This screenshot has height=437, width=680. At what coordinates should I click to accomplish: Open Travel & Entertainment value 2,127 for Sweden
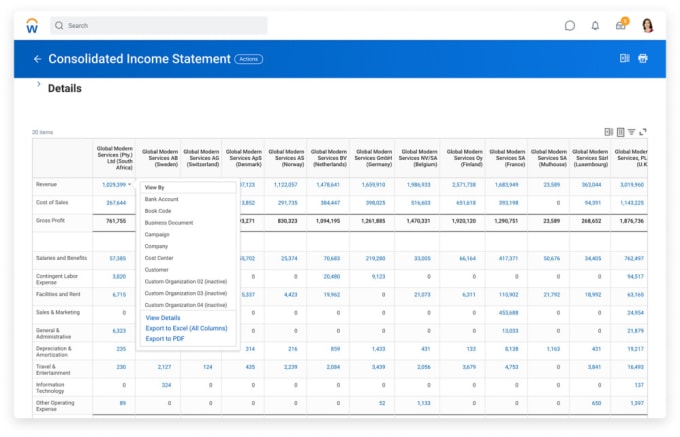tap(164, 367)
